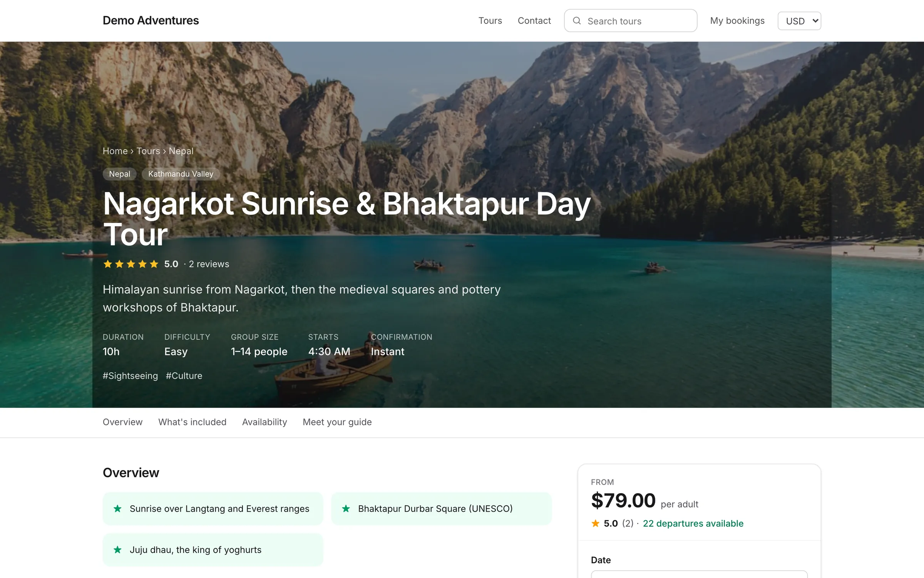Viewport: 924px width, 578px height.
Task: Jump to the Availability tab
Action: (x=264, y=422)
